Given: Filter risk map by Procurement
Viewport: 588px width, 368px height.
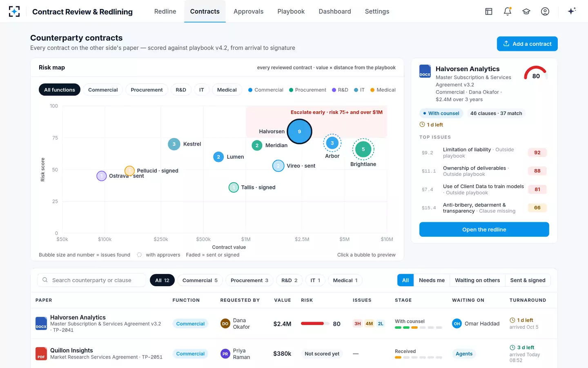Looking at the screenshot, I should coord(147,90).
